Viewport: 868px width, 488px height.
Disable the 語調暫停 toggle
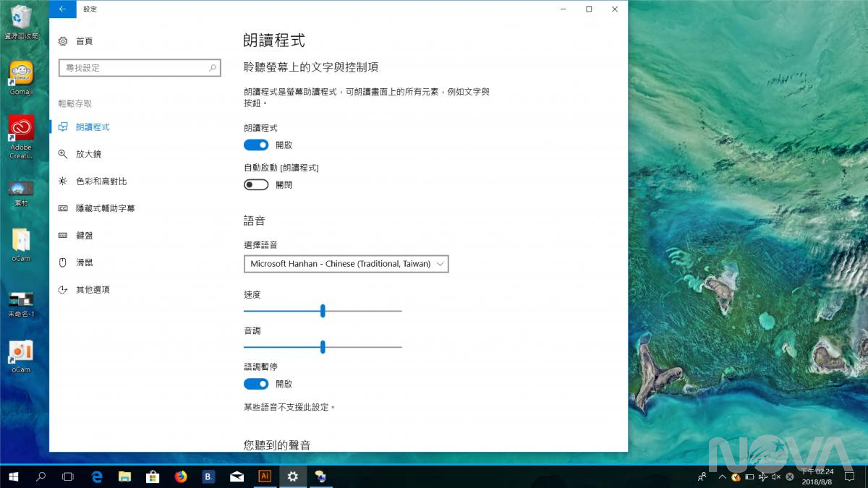[x=256, y=384]
